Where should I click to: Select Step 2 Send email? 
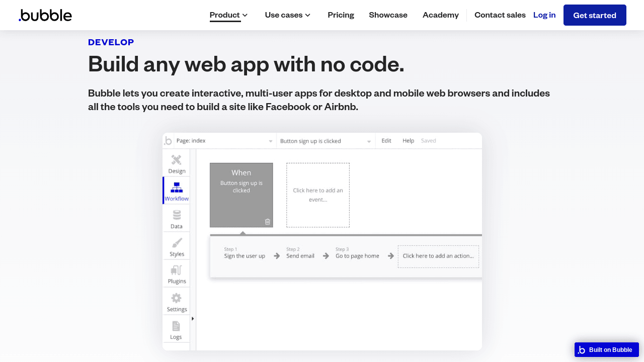(x=300, y=253)
